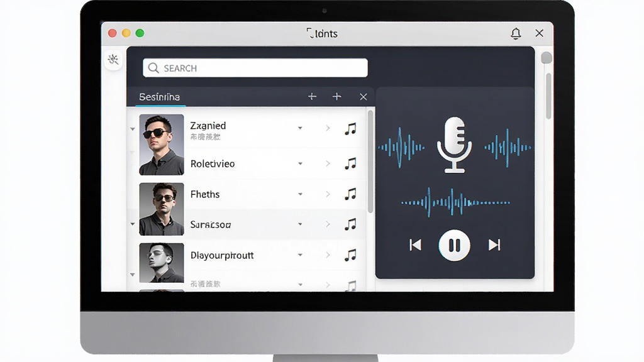Focus the SEARCH input field
The height and width of the screenshot is (362, 644).
[x=255, y=68]
